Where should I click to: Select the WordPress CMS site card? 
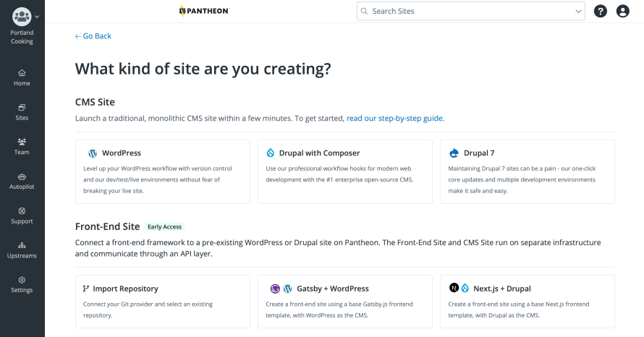click(163, 171)
